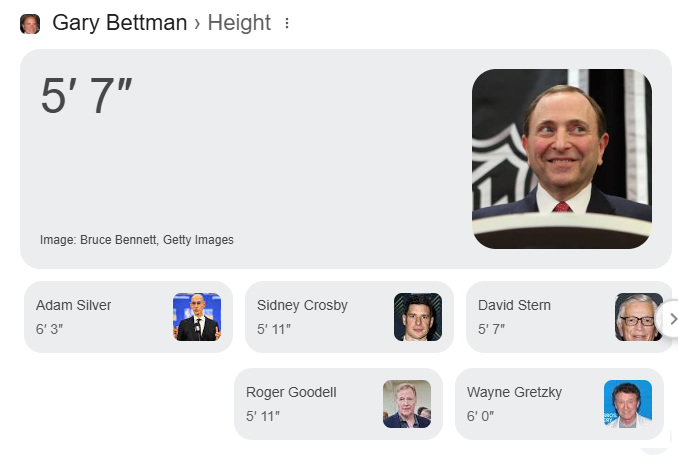
Task: Click the 5' 7" height answer text
Action: tap(86, 96)
